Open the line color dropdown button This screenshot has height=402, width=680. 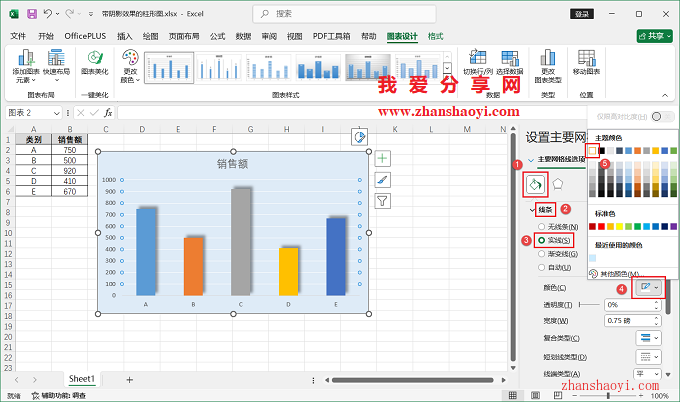tap(649, 287)
